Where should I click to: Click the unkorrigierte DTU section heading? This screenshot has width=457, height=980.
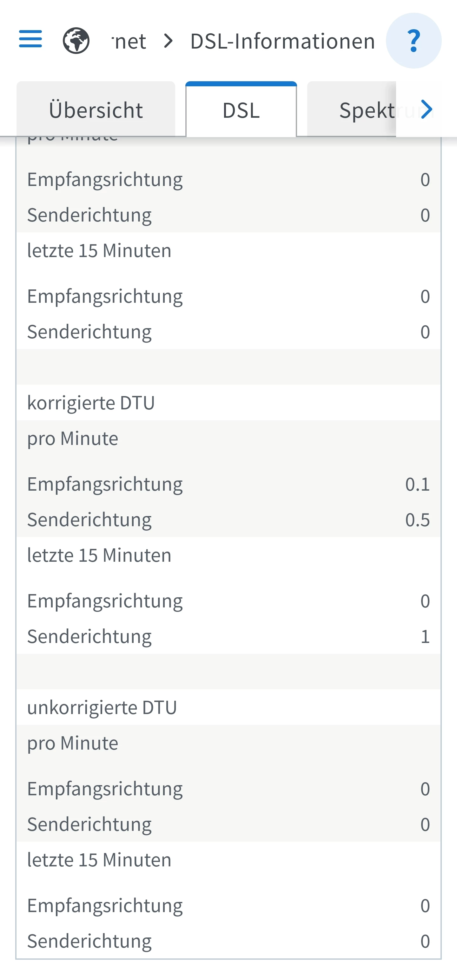pyautogui.click(x=102, y=708)
